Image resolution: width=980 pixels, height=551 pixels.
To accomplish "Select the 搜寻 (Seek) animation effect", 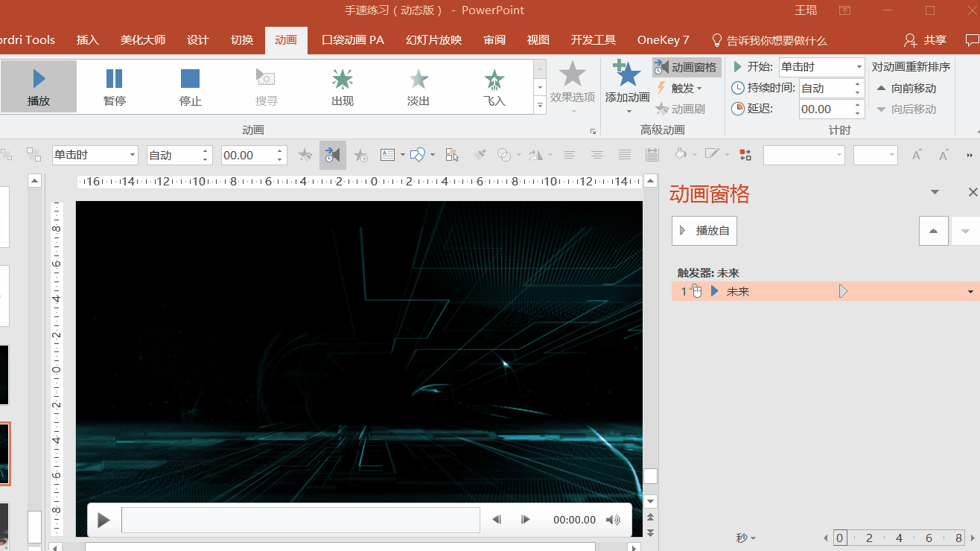I will [x=266, y=86].
